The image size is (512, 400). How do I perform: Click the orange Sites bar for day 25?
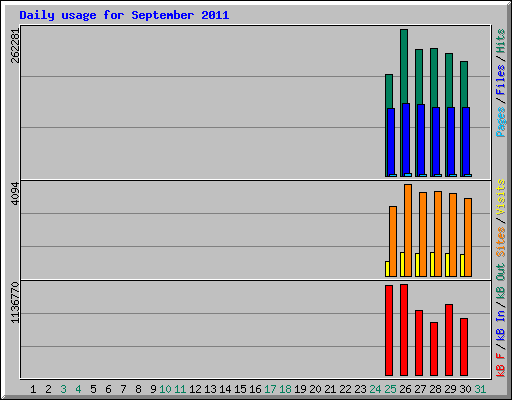[393, 241]
